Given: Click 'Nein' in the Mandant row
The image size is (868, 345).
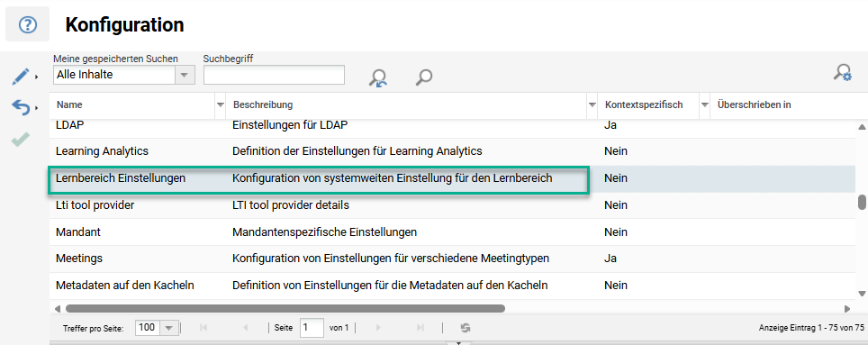Looking at the screenshot, I should 616,232.
